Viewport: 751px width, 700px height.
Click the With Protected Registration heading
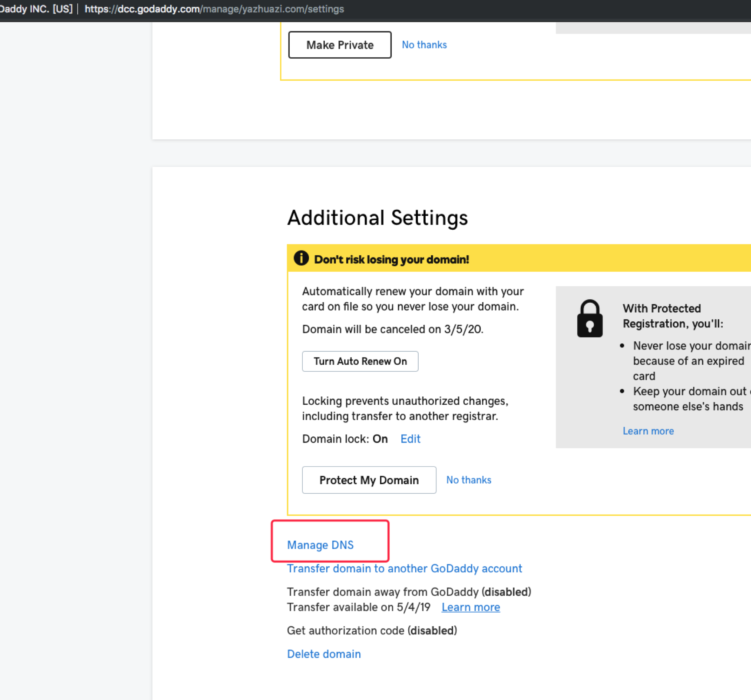coord(672,316)
